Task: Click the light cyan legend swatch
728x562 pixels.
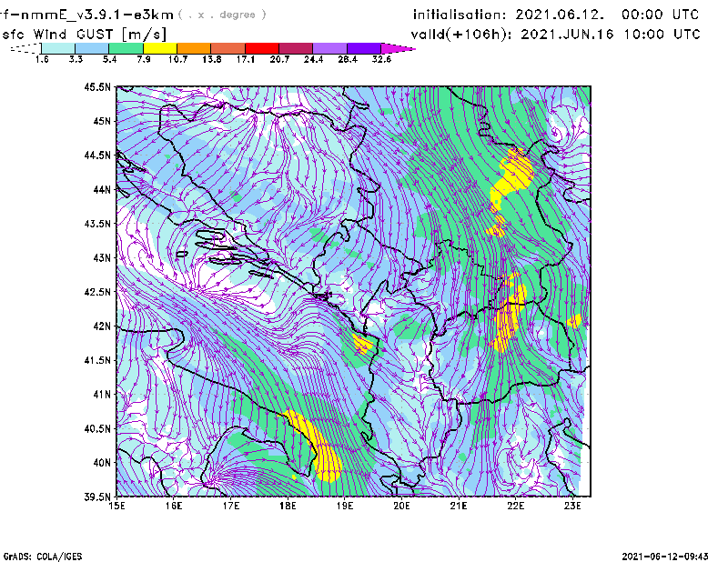Action: [x=58, y=48]
